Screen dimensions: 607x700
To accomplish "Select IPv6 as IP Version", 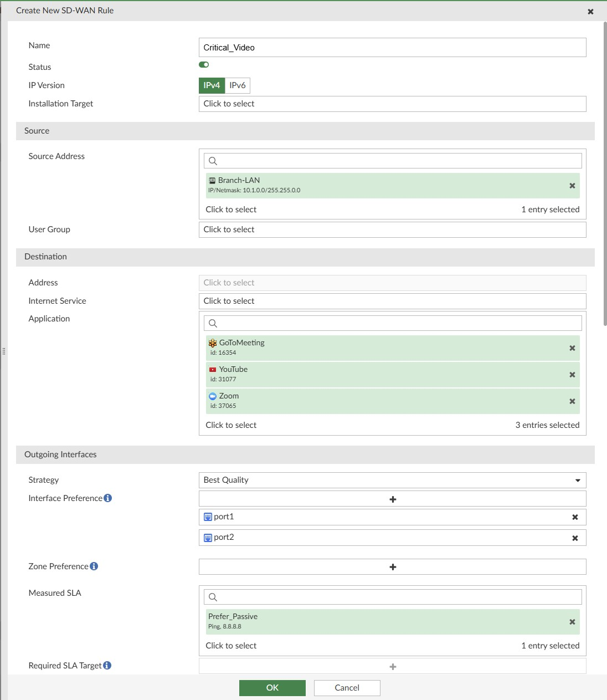I will point(238,85).
